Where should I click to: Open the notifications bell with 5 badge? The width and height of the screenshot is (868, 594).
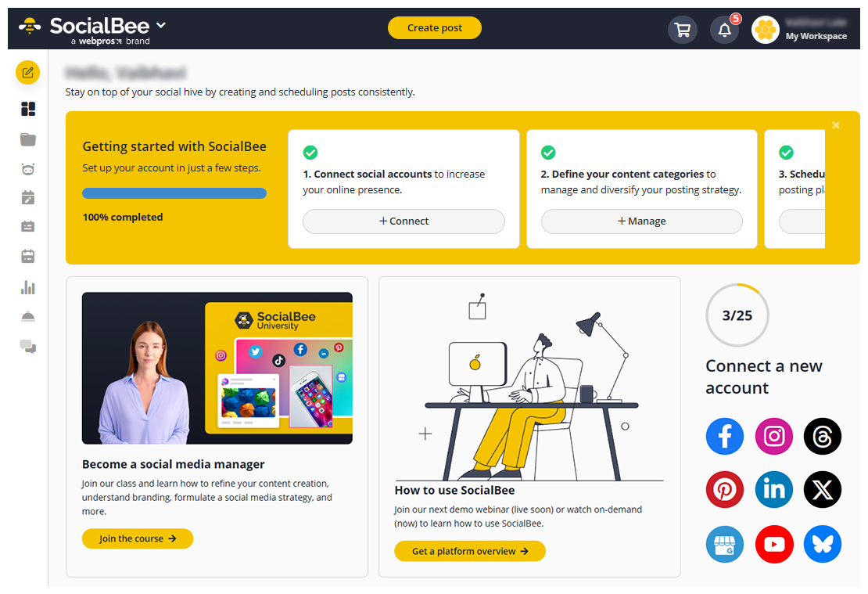click(725, 30)
